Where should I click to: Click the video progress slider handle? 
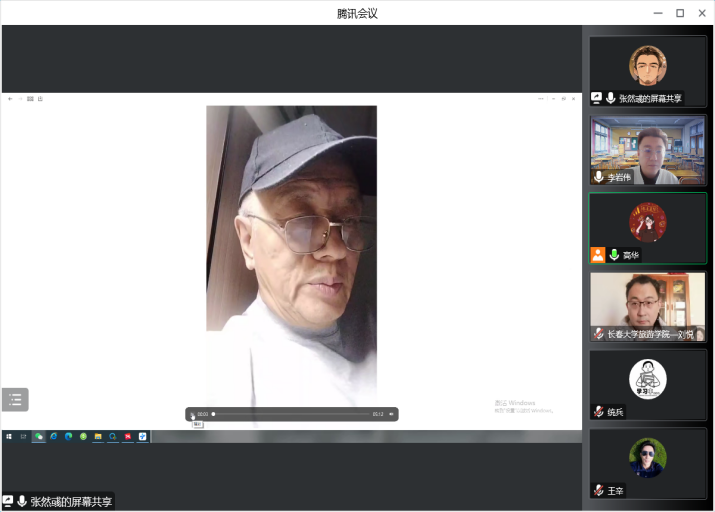(x=213, y=414)
